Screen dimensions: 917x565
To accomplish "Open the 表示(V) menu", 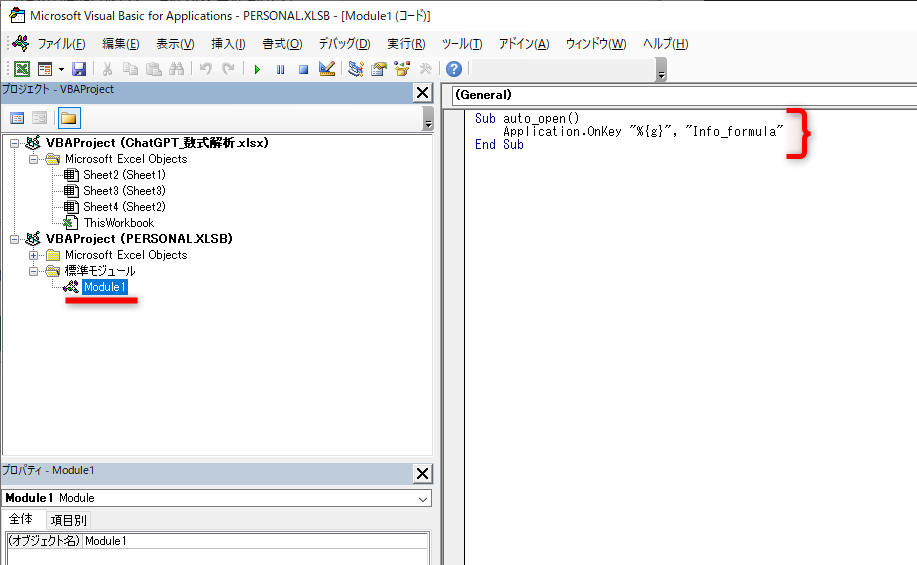I will point(175,44).
